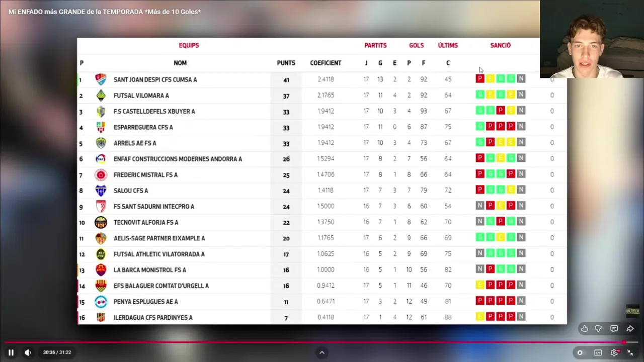Click the Futsal Athletic Vilatorrada A crest
The width and height of the screenshot is (644, 362).
pyautogui.click(x=101, y=254)
